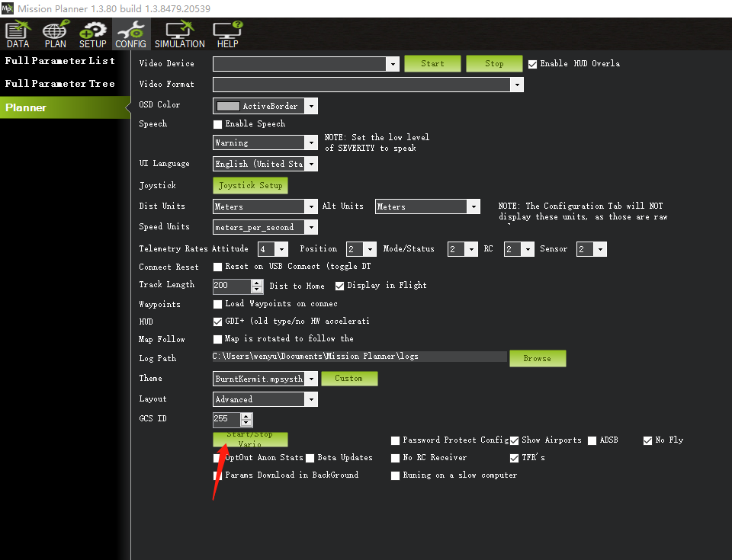732x560 pixels.
Task: Disable the Enable HUD Overlay checkbox
Action: point(531,63)
